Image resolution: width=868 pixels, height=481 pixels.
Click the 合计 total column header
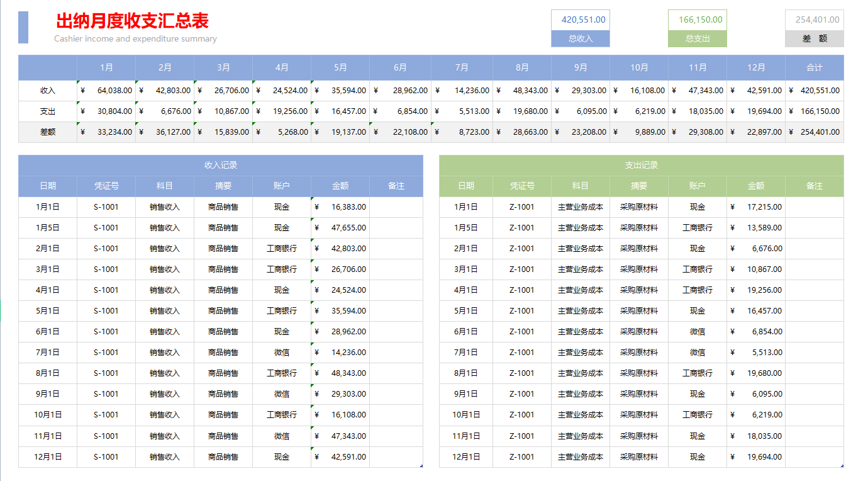(814, 66)
